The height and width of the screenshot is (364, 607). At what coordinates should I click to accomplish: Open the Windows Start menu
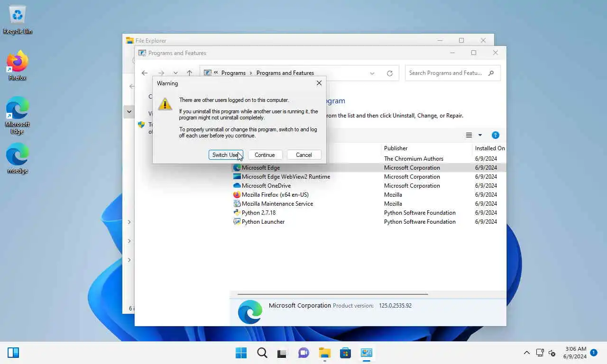coord(241,353)
